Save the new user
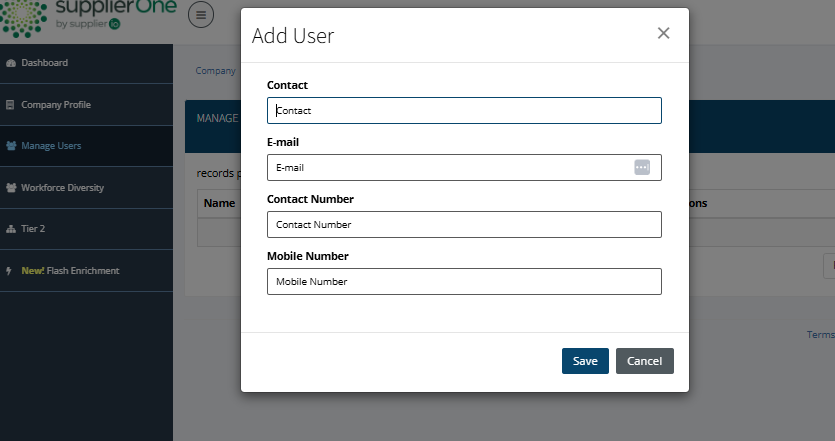The height and width of the screenshot is (441, 835). 585,361
